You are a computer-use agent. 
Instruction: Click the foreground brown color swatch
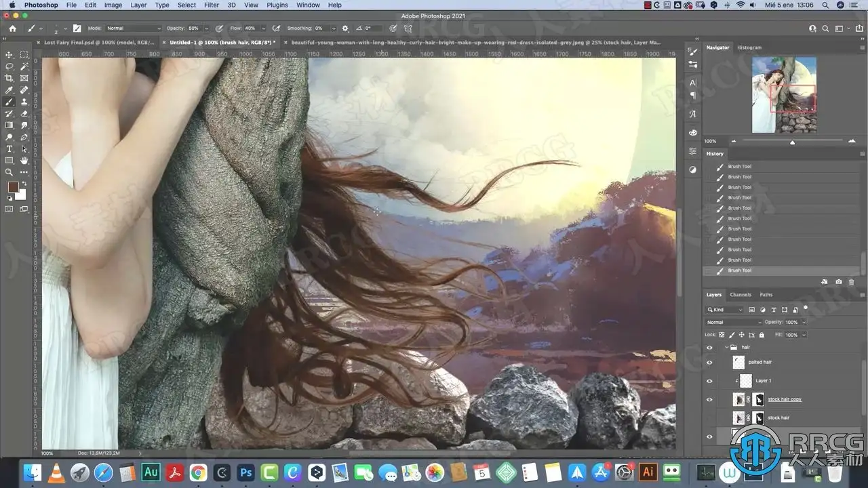coord(13,186)
